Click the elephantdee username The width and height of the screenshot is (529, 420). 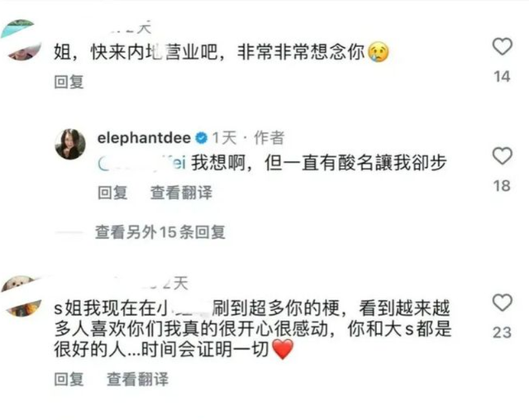144,138
